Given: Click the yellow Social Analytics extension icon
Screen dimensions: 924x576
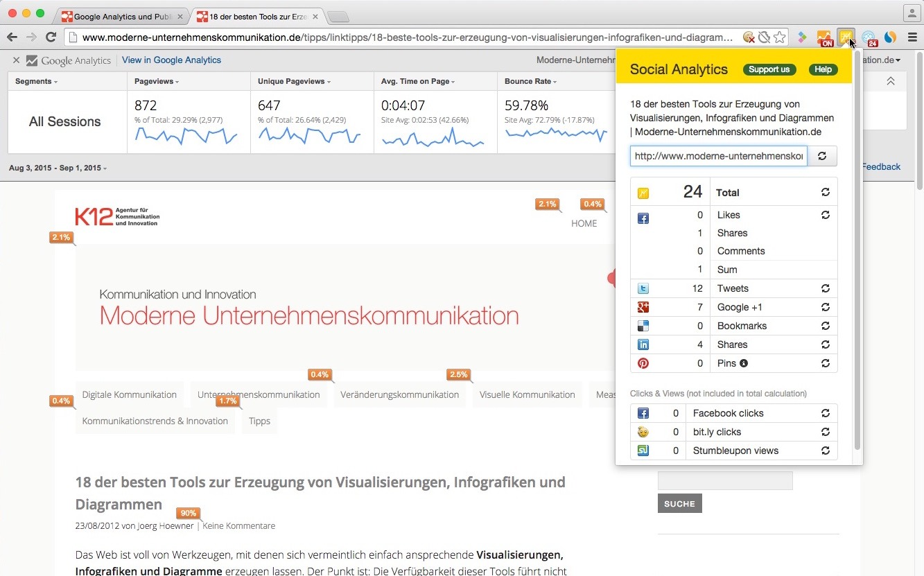Looking at the screenshot, I should (846, 37).
